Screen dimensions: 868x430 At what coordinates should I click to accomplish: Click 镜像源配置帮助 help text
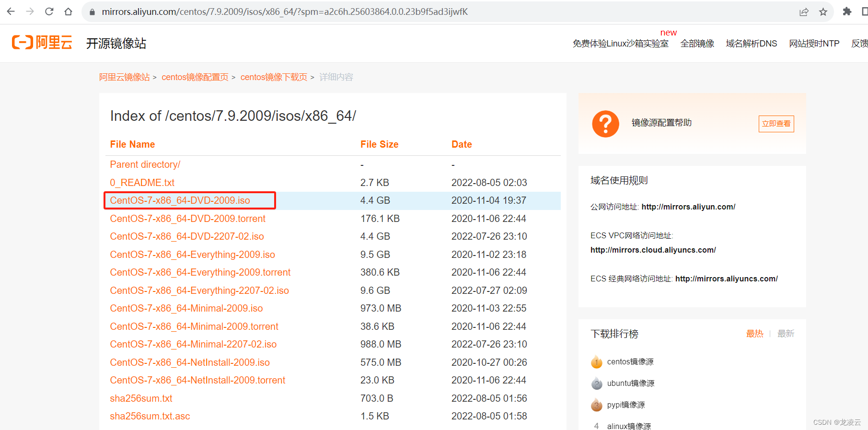pos(661,123)
